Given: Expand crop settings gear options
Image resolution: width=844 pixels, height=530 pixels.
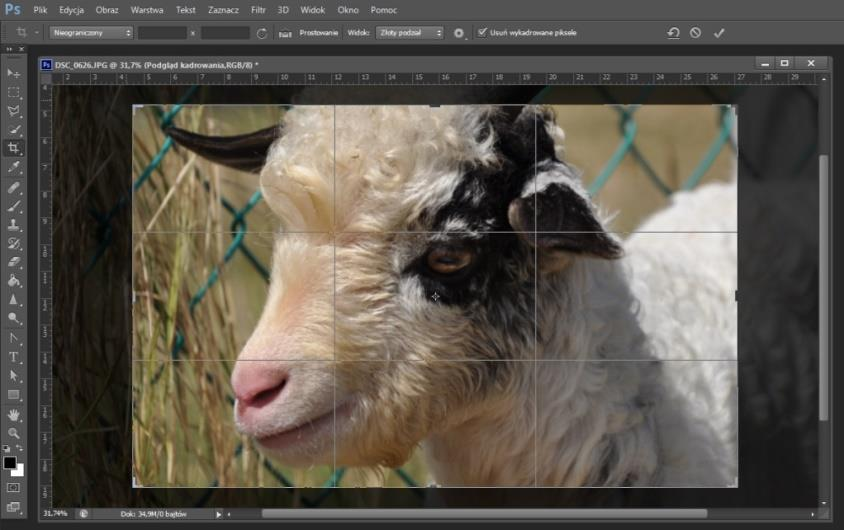Looking at the screenshot, I should (459, 33).
